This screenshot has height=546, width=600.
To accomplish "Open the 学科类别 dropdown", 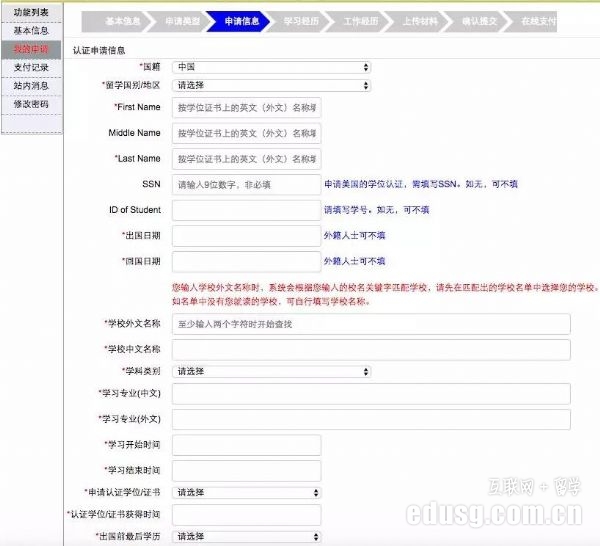I will pyautogui.click(x=271, y=371).
